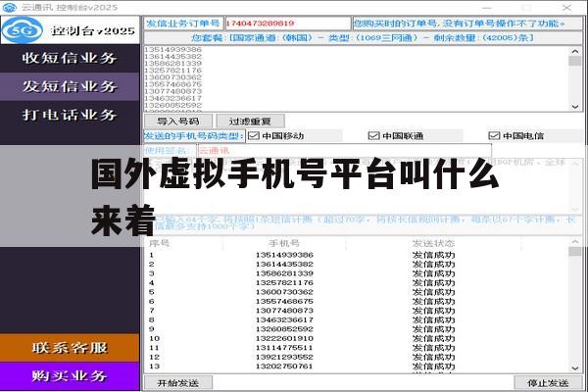Image resolution: width=588 pixels, height=392 pixels.
Task: Select table row with 13257821176
Action: click(x=357, y=283)
